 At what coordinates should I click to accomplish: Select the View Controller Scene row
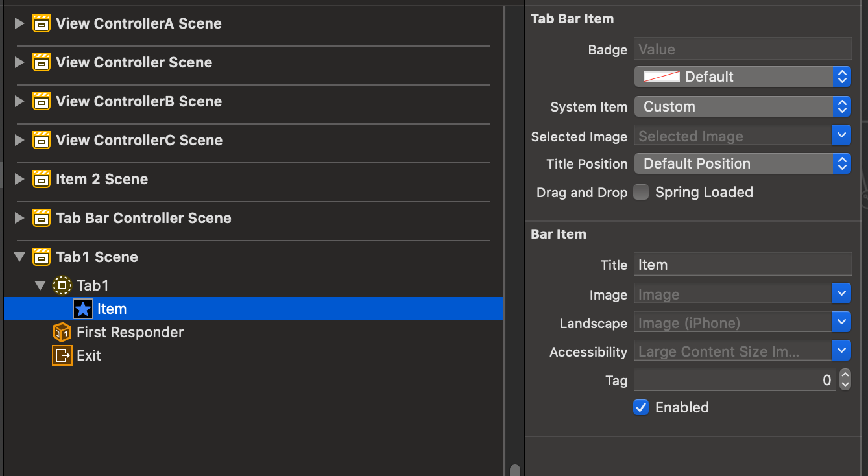pyautogui.click(x=134, y=63)
